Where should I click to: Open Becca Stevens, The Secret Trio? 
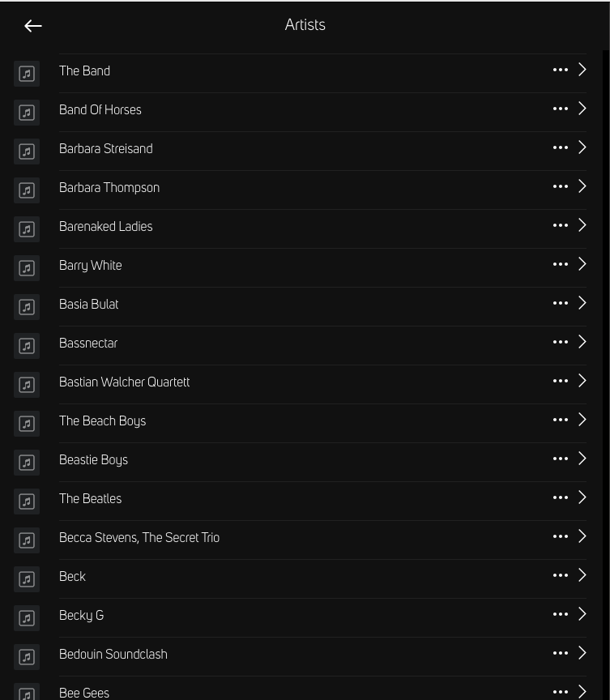pos(139,538)
